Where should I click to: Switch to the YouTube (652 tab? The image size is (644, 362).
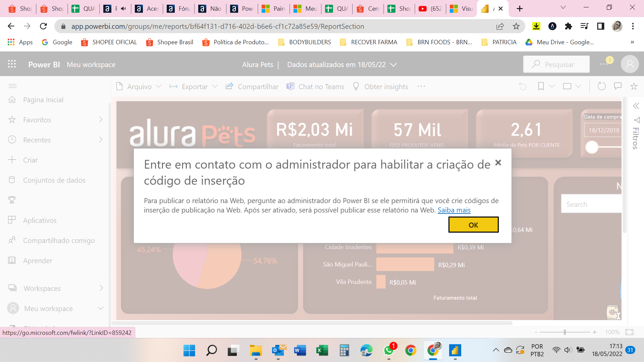pos(431,9)
